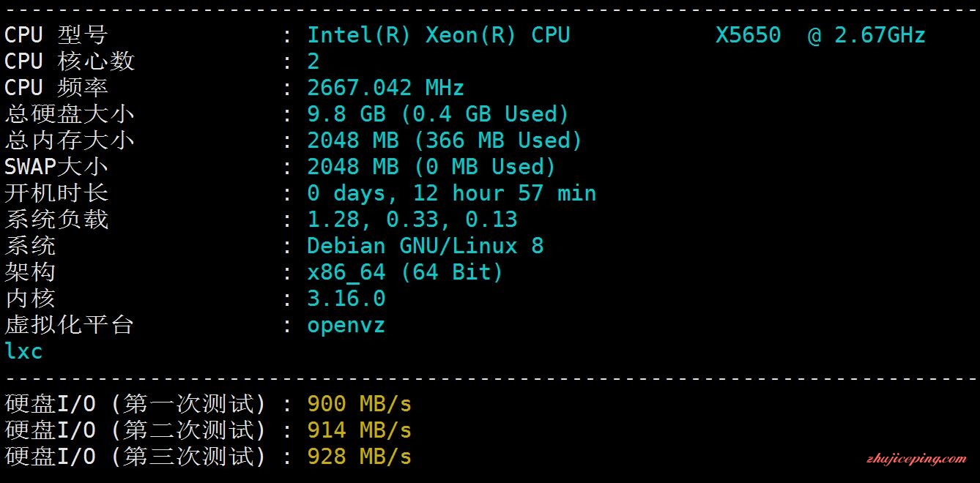Screen dimensions: 980x483
Task: Click the X5650 processor label
Action: pos(748,35)
